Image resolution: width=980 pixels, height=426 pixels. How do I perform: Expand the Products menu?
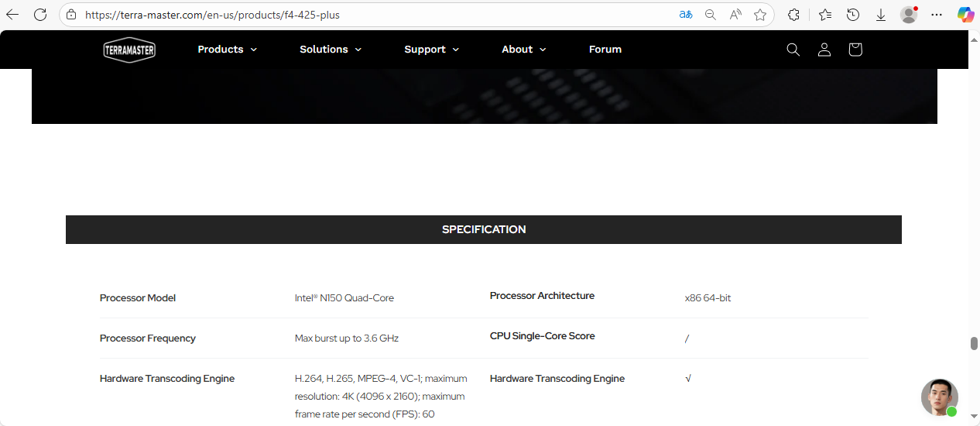(x=228, y=50)
